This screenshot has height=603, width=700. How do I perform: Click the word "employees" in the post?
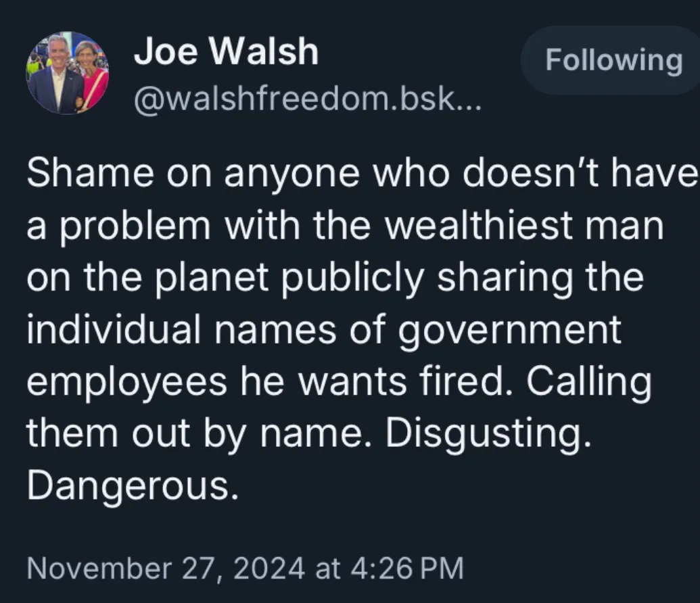[x=126, y=383]
